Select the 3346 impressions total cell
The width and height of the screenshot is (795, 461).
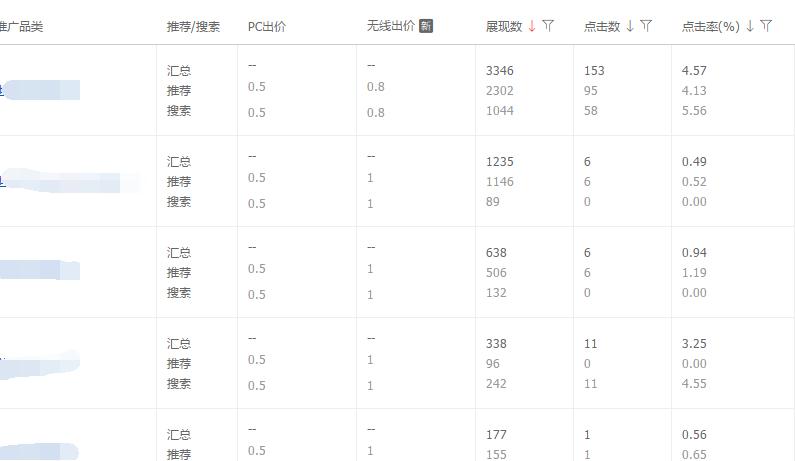point(499,70)
